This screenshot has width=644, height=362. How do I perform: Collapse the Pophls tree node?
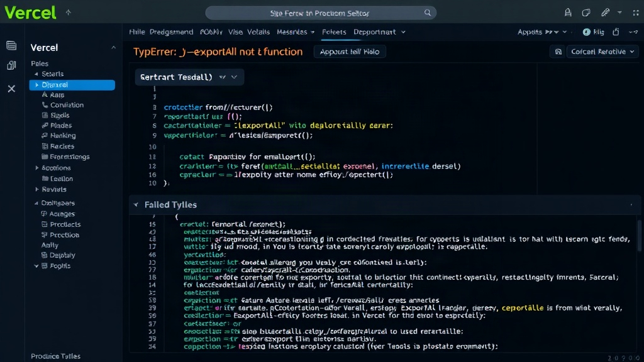[x=36, y=266]
